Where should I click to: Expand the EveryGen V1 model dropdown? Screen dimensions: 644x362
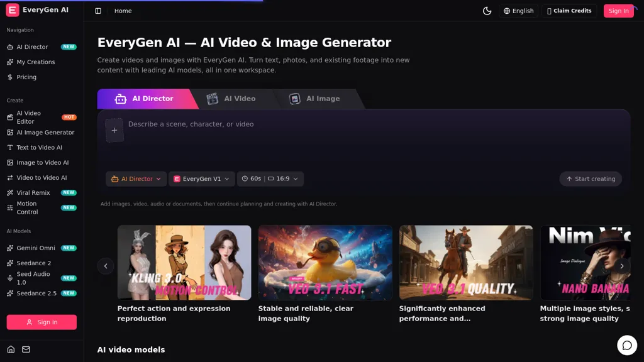pyautogui.click(x=202, y=179)
